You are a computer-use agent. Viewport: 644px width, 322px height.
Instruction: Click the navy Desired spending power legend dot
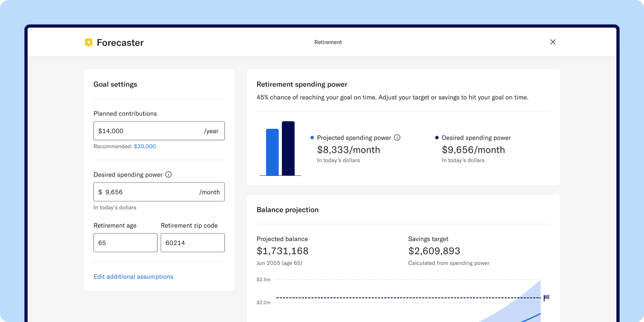(x=437, y=138)
